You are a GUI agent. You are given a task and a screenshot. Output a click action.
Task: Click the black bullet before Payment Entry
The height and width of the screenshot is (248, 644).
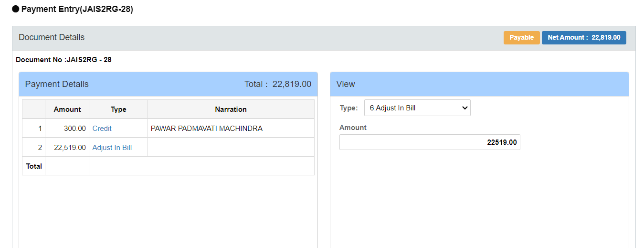point(15,9)
